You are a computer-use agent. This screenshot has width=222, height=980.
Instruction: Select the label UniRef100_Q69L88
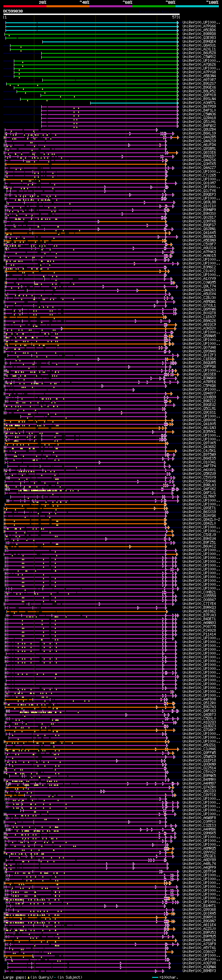tap(199, 202)
